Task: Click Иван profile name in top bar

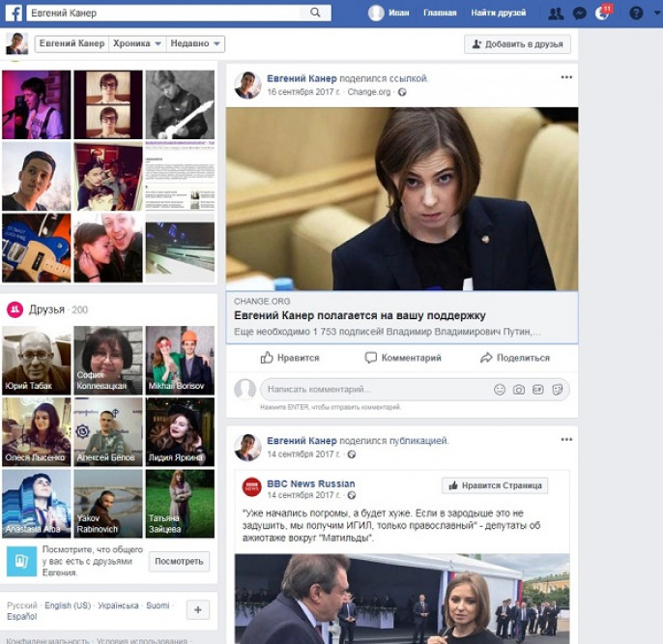Action: [399, 14]
